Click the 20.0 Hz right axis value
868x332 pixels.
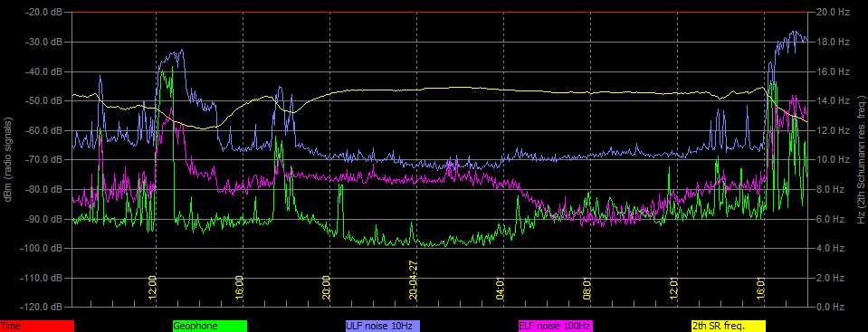[x=833, y=12]
